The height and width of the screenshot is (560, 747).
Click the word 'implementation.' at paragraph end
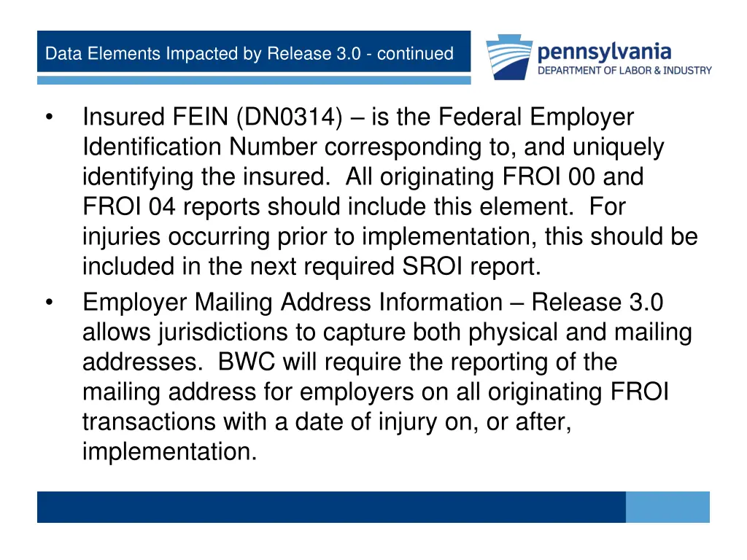tap(169, 451)
